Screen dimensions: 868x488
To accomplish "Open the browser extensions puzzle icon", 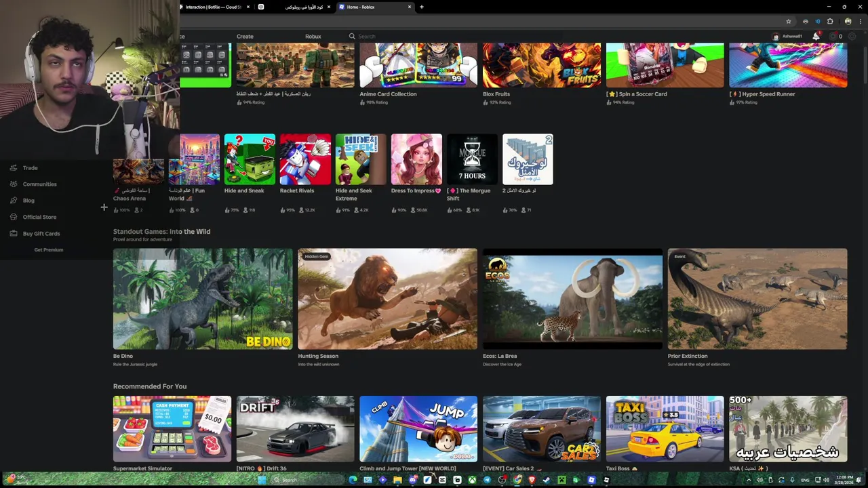I will pyautogui.click(x=830, y=22).
